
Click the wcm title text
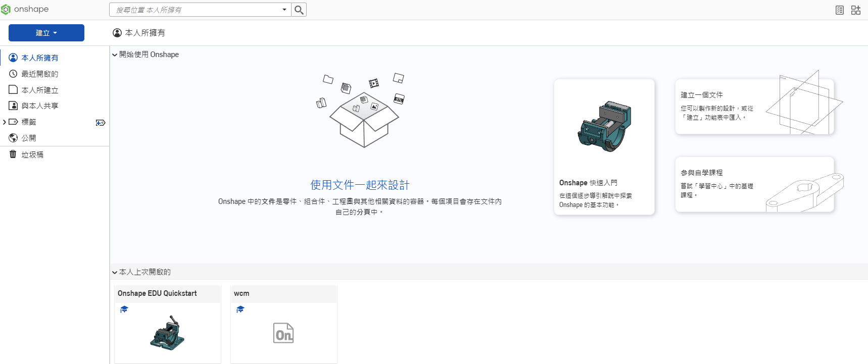point(242,293)
